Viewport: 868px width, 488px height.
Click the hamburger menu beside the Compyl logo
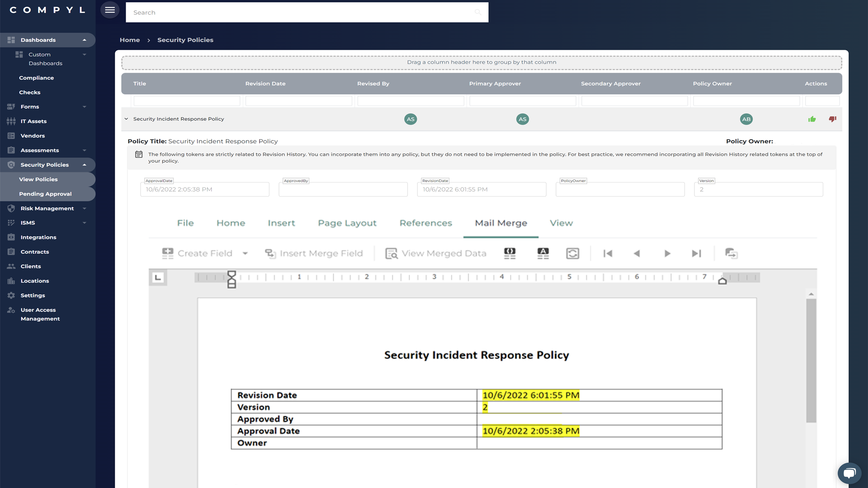(x=109, y=9)
